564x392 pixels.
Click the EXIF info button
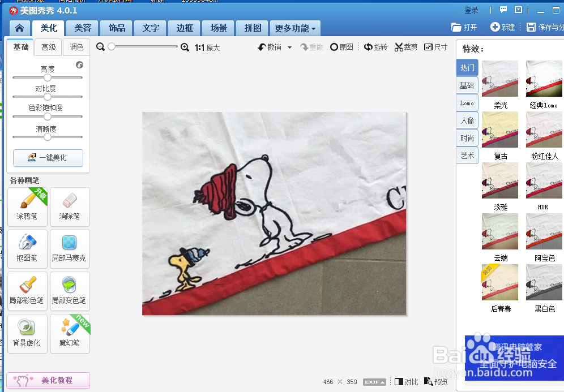click(374, 382)
